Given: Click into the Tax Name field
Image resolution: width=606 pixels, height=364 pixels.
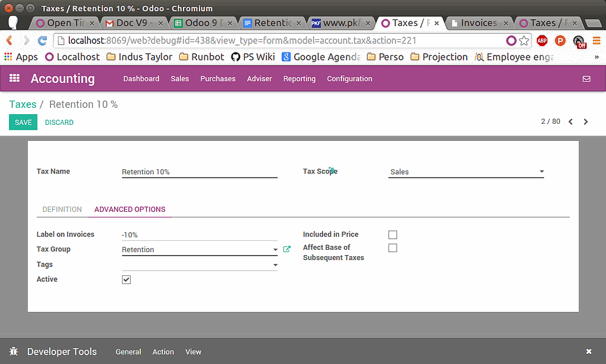Looking at the screenshot, I should [199, 172].
